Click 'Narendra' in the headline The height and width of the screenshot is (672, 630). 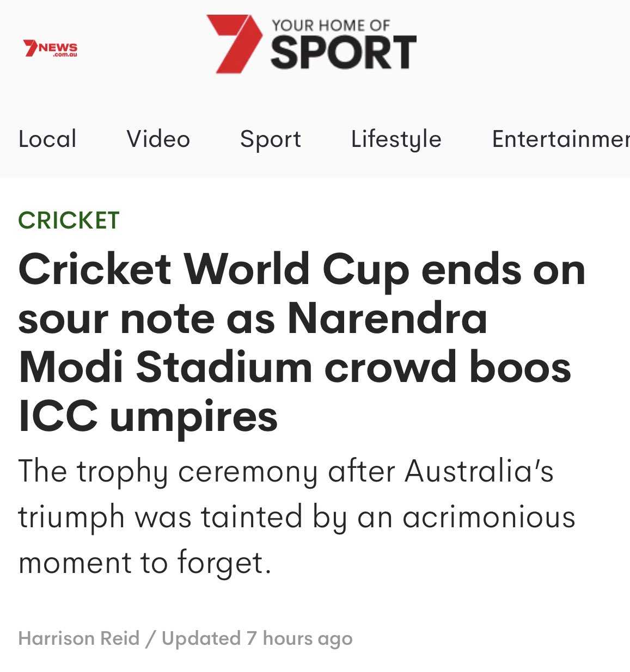pyautogui.click(x=387, y=318)
